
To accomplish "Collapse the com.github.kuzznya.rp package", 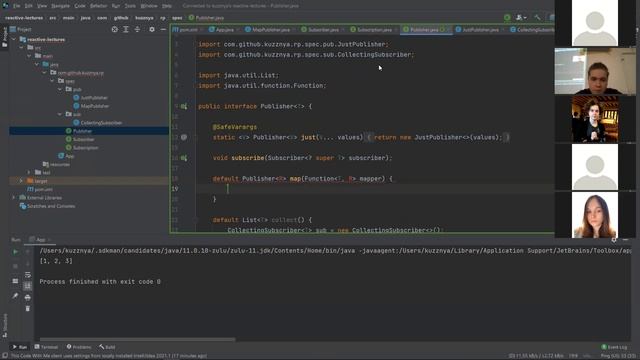I will tap(44, 73).
